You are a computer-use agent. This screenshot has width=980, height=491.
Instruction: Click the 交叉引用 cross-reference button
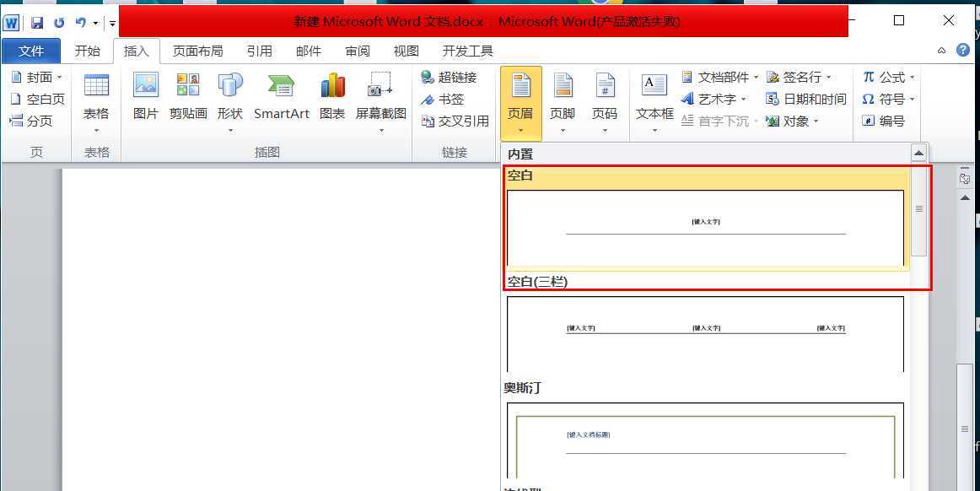[455, 121]
